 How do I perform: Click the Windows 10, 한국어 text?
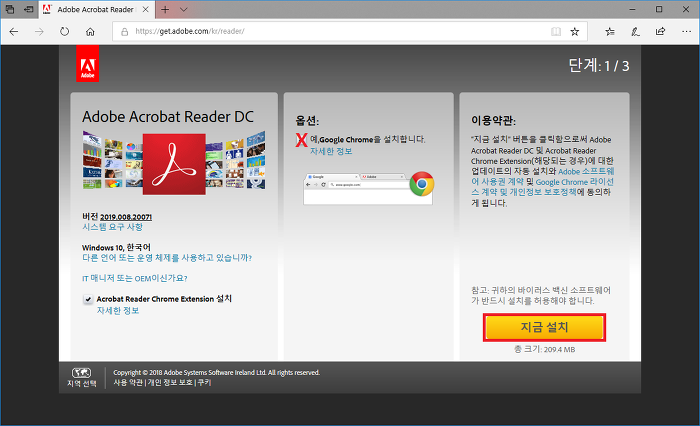[x=116, y=247]
